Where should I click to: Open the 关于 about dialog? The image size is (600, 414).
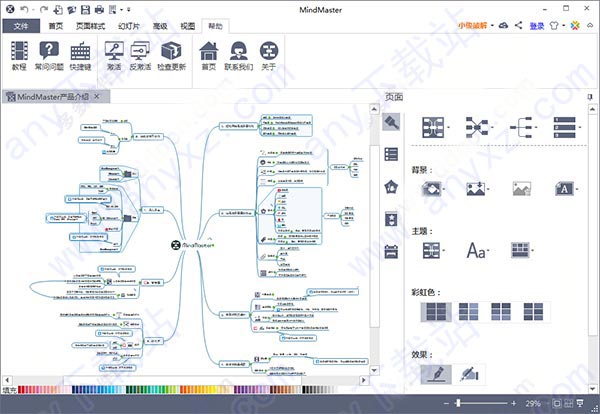pyautogui.click(x=269, y=56)
